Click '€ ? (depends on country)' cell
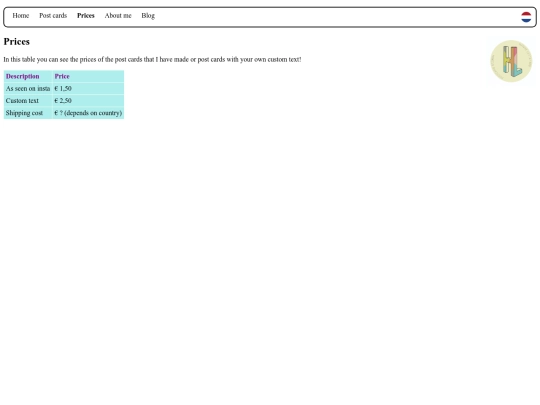This screenshot has height=405, width=540. (x=88, y=113)
